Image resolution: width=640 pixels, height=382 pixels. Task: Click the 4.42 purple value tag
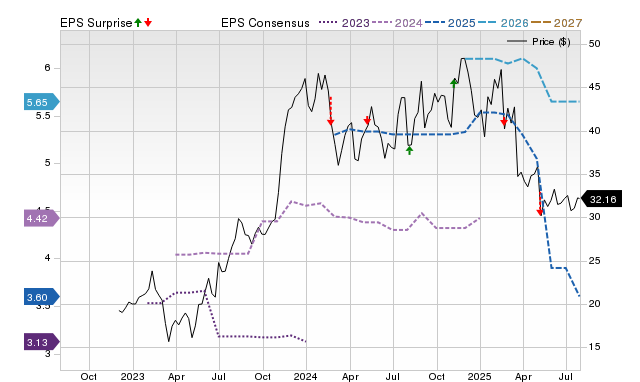(x=41, y=218)
